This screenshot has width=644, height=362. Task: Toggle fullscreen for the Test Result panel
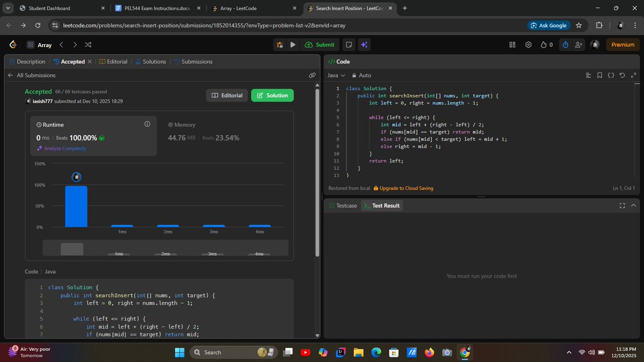pyautogui.click(x=621, y=205)
